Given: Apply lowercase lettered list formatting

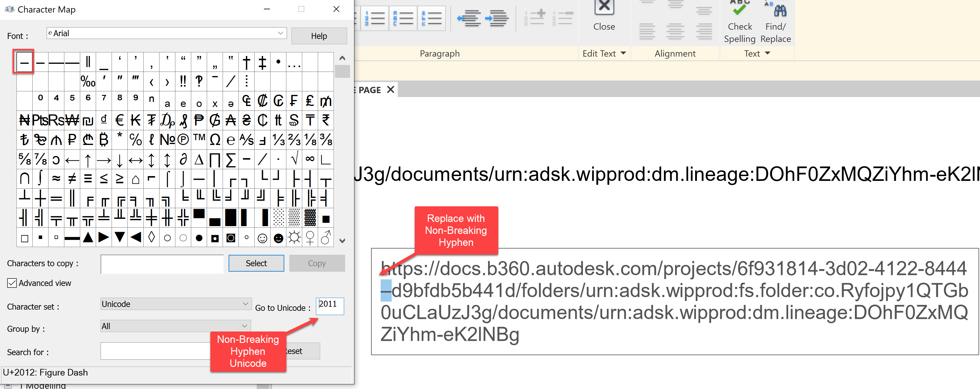Looking at the screenshot, I should click(431, 18).
